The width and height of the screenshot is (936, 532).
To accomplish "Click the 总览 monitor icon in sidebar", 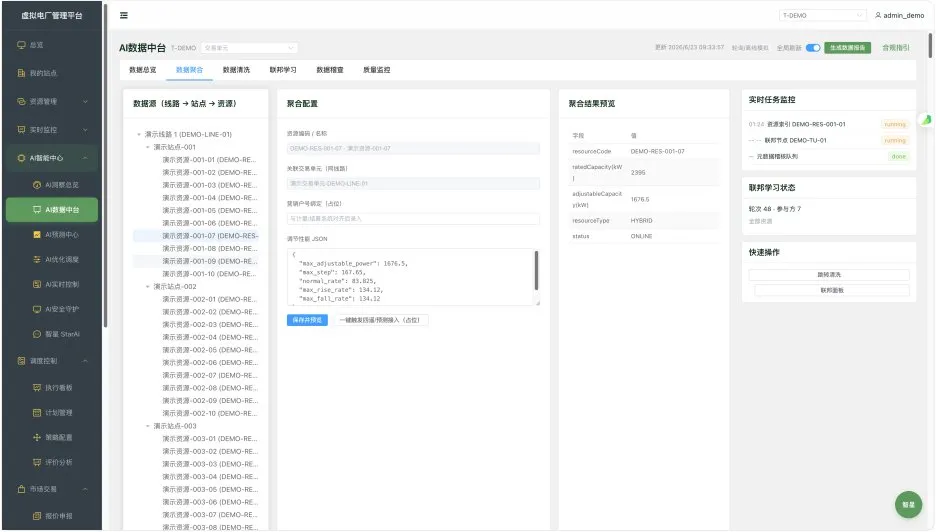I will tap(21, 45).
